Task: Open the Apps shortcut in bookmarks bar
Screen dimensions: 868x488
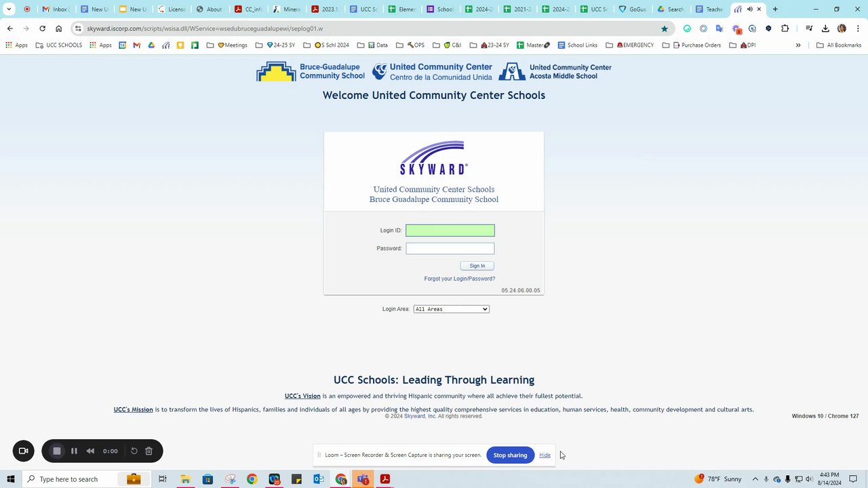Action: click(x=16, y=45)
